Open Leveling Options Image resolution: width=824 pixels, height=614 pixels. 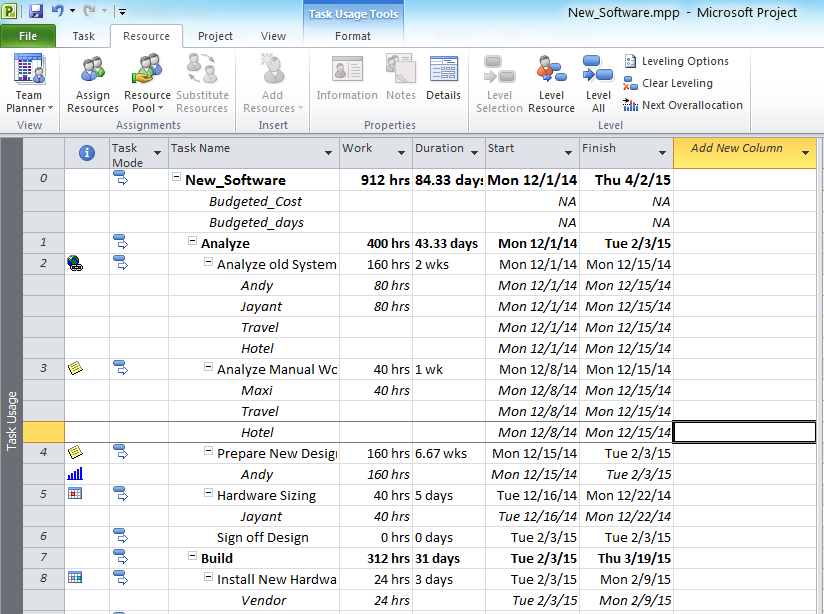[681, 60]
